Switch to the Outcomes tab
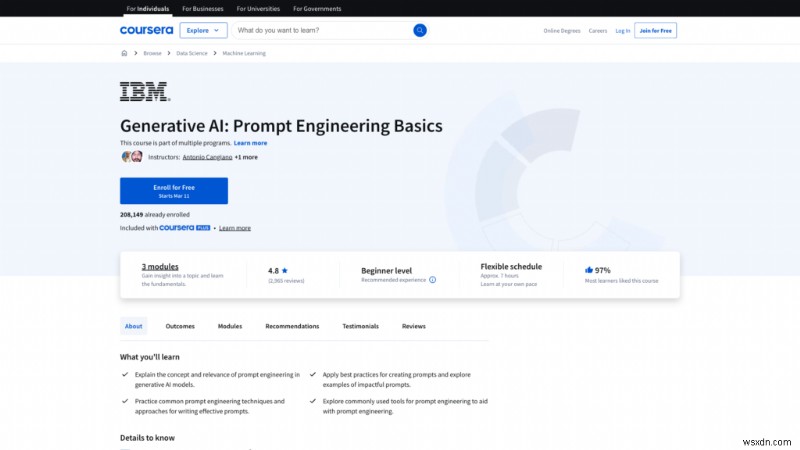Screen dimensions: 800x450 (180, 326)
